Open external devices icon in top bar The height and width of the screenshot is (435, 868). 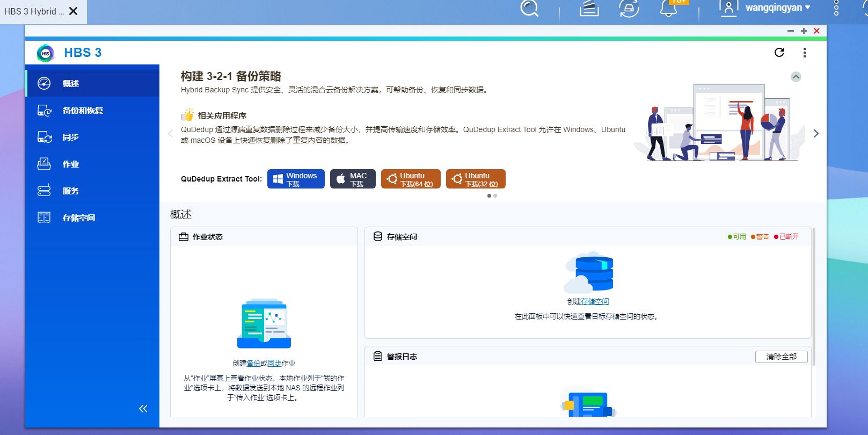[629, 8]
